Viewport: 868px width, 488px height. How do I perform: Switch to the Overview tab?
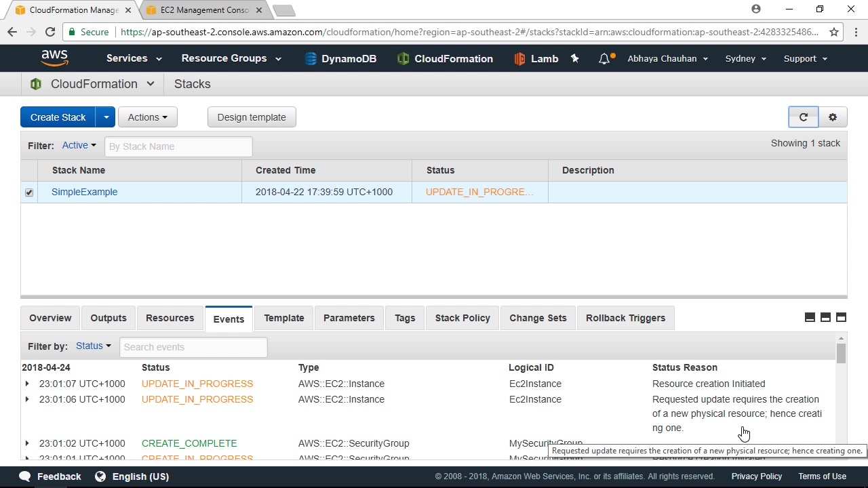[x=50, y=318]
